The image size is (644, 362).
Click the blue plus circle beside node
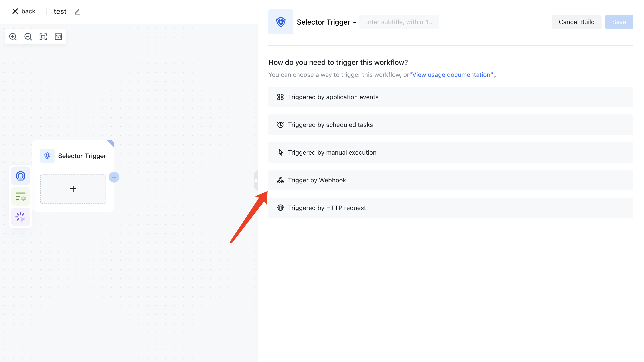pos(114,177)
